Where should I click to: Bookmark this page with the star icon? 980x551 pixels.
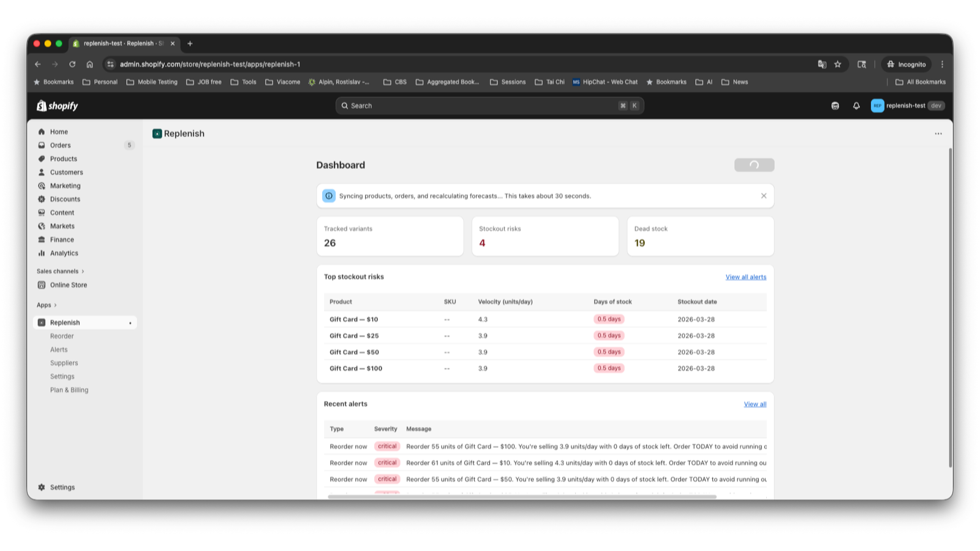[838, 64]
